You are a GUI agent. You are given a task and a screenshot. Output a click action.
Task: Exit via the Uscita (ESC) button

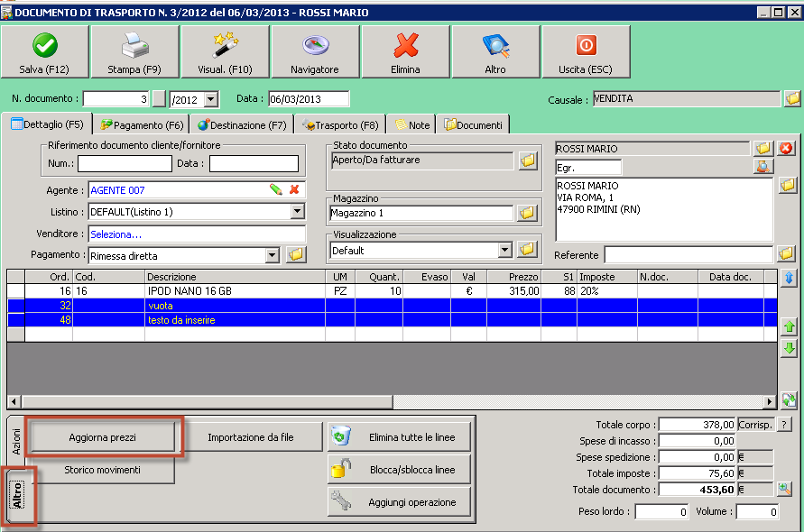click(x=586, y=52)
